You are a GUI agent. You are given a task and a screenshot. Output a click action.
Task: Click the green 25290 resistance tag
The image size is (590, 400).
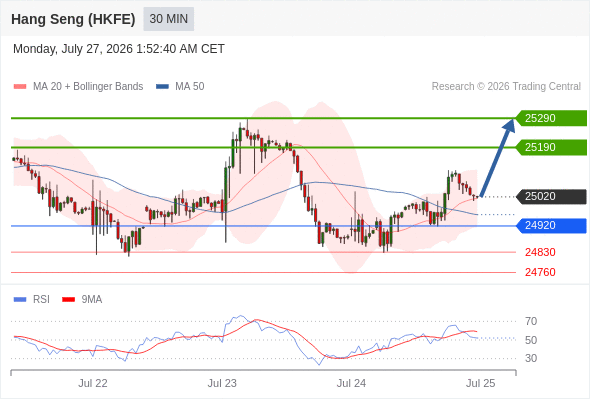pyautogui.click(x=551, y=118)
